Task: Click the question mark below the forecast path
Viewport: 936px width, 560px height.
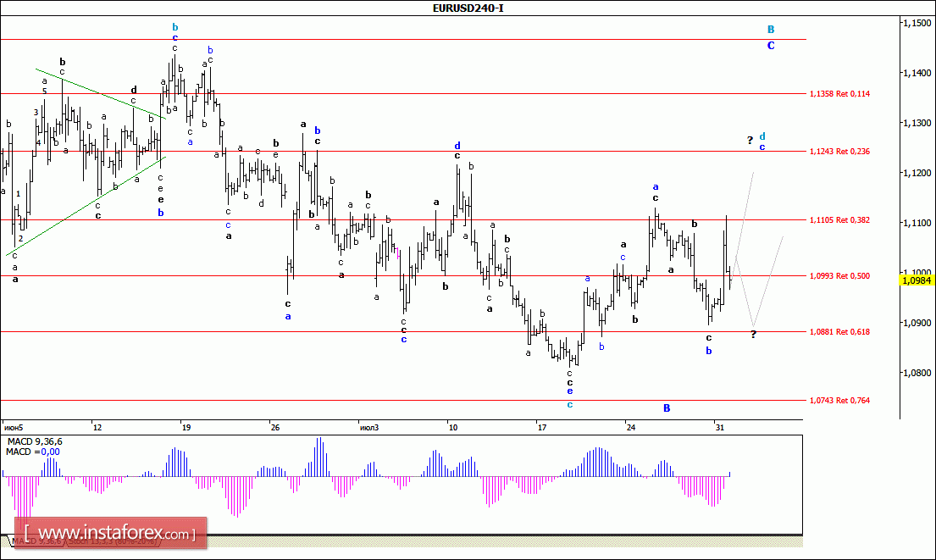Action: 753,335
